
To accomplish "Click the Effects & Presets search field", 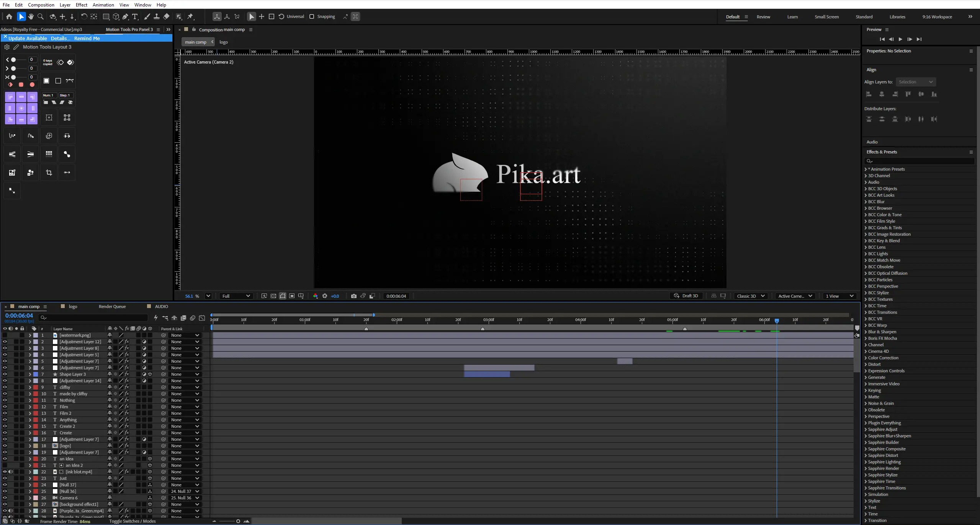I will point(920,161).
